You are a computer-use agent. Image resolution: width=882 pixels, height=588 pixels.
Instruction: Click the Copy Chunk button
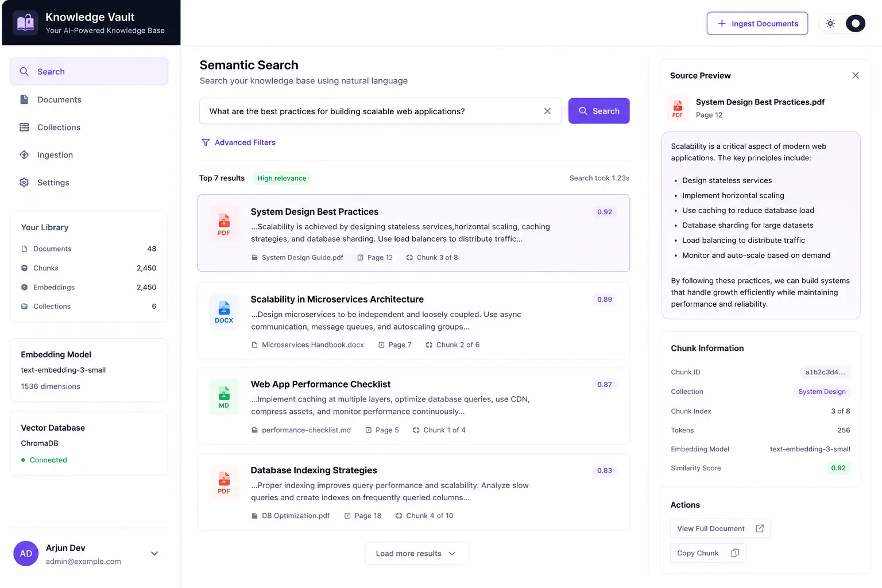point(708,553)
